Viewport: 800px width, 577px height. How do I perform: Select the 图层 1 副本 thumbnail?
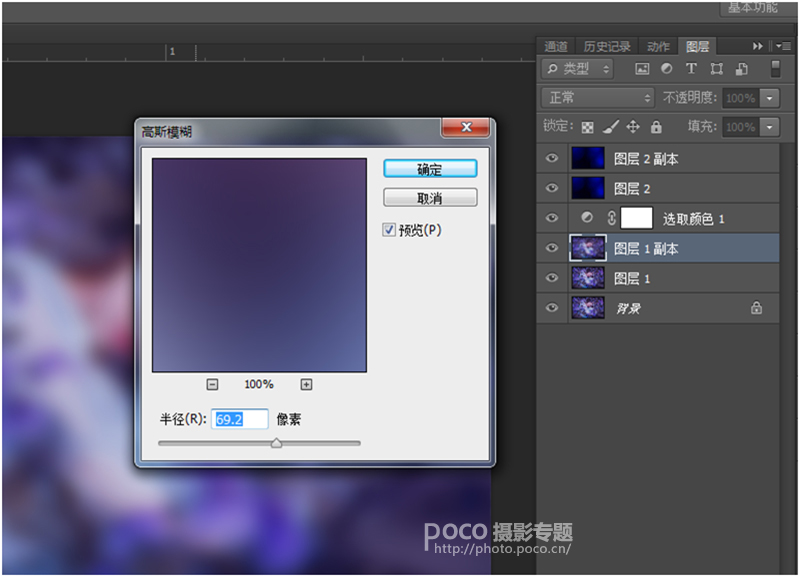coord(588,248)
